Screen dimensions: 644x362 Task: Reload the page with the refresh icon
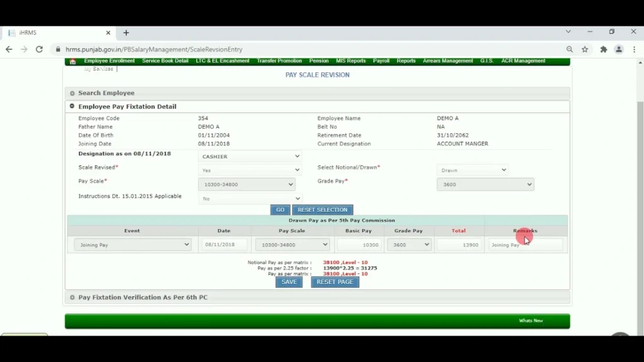point(39,48)
